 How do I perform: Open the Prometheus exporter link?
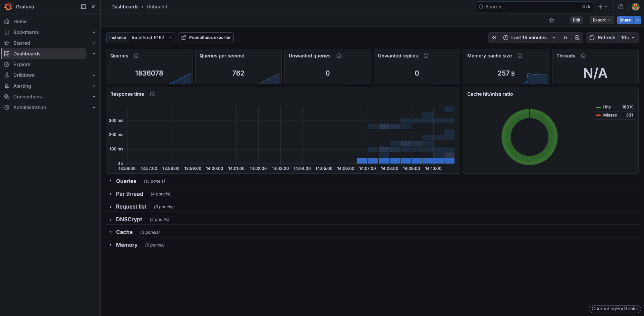click(206, 38)
